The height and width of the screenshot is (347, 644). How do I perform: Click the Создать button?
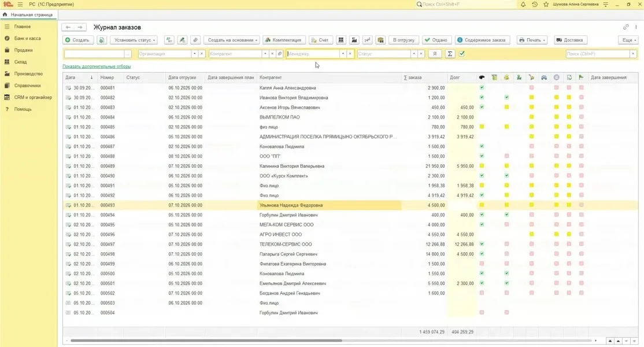[77, 40]
